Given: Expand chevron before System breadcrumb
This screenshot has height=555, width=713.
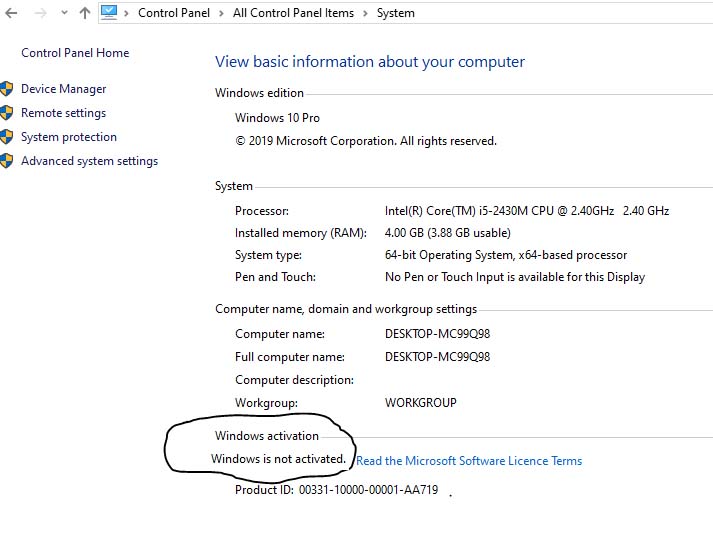Looking at the screenshot, I should click(x=365, y=13).
